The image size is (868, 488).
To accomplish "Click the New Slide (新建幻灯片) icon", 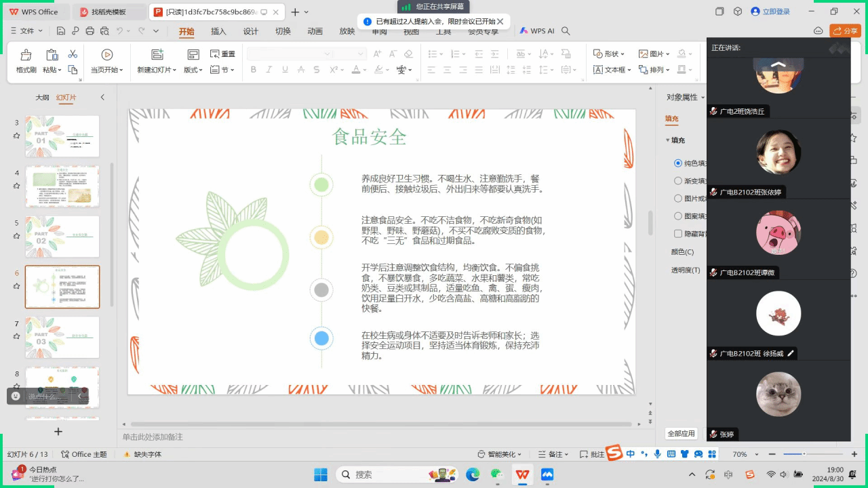I will 157,55.
